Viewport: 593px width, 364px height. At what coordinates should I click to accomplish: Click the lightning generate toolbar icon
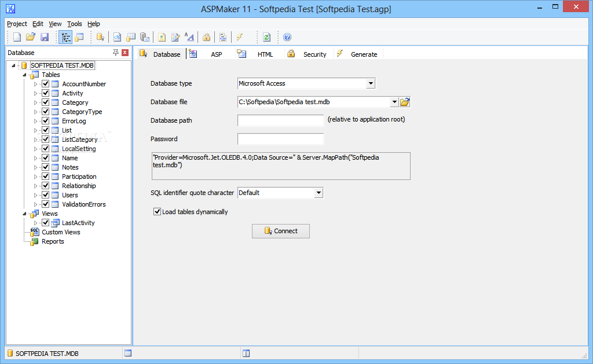(x=240, y=37)
